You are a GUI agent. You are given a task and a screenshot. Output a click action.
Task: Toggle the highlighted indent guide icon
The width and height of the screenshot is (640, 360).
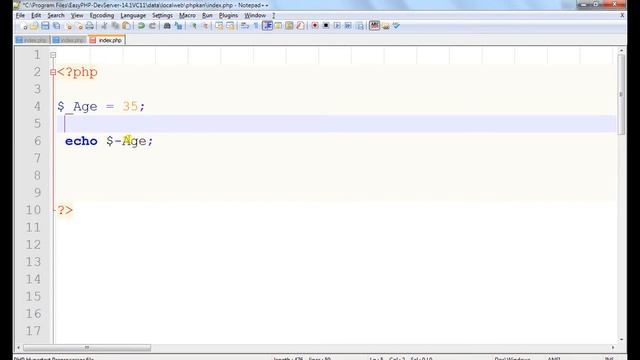click(267, 26)
